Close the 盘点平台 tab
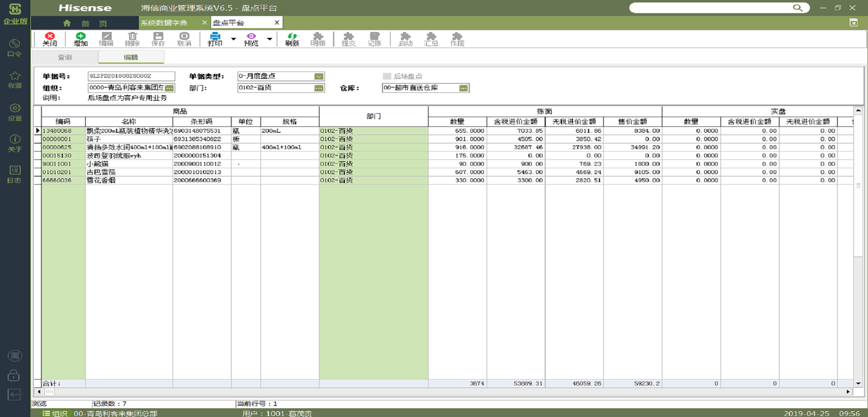 coord(277,23)
